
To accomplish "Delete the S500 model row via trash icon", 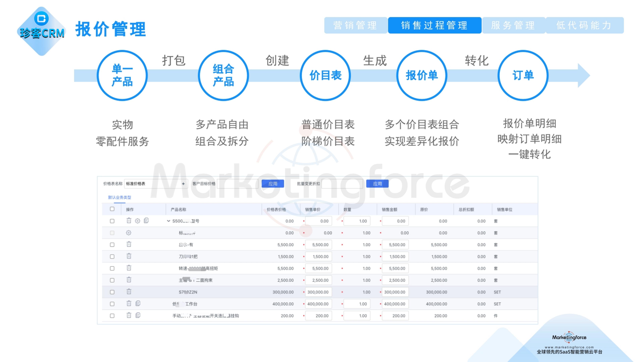I will (x=129, y=221).
